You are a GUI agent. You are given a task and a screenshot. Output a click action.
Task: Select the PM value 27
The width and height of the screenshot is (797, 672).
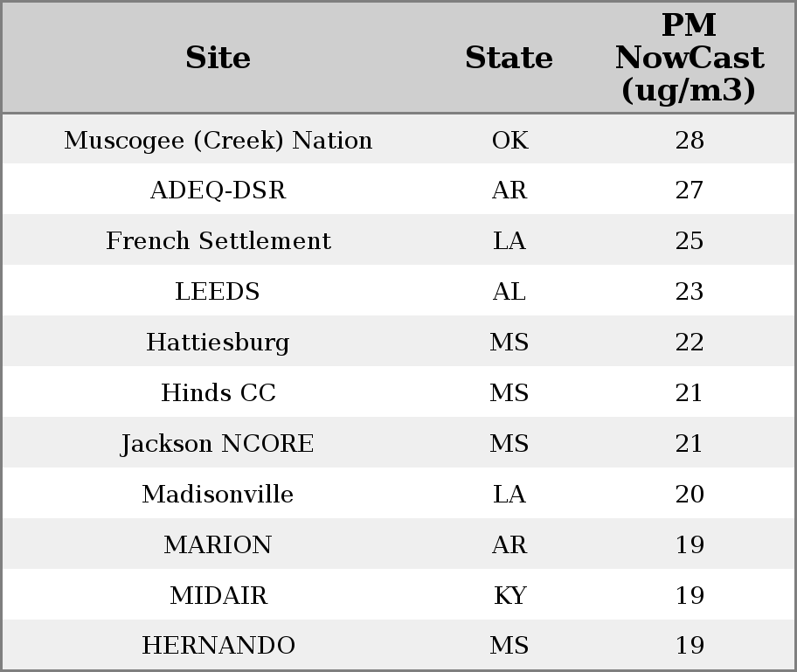[690, 191]
